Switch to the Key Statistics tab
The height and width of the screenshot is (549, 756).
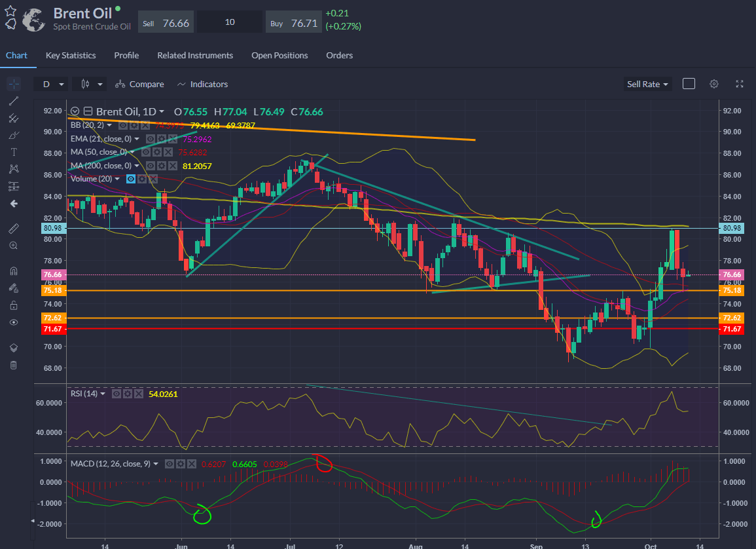point(71,56)
